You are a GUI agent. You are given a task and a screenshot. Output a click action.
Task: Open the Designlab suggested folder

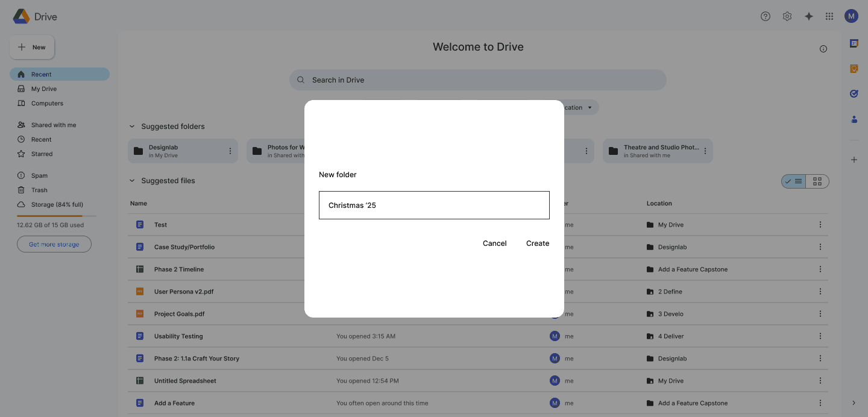(183, 151)
